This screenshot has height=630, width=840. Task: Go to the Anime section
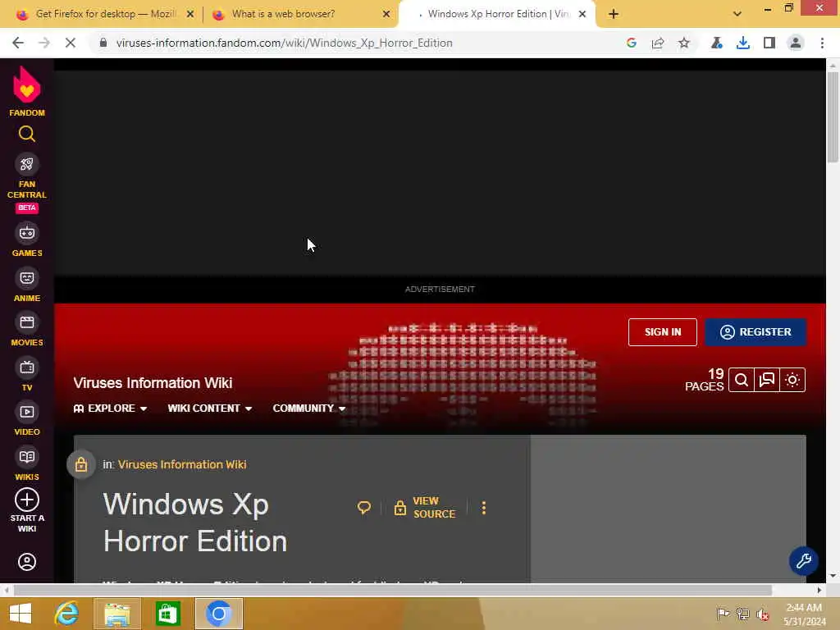[27, 285]
